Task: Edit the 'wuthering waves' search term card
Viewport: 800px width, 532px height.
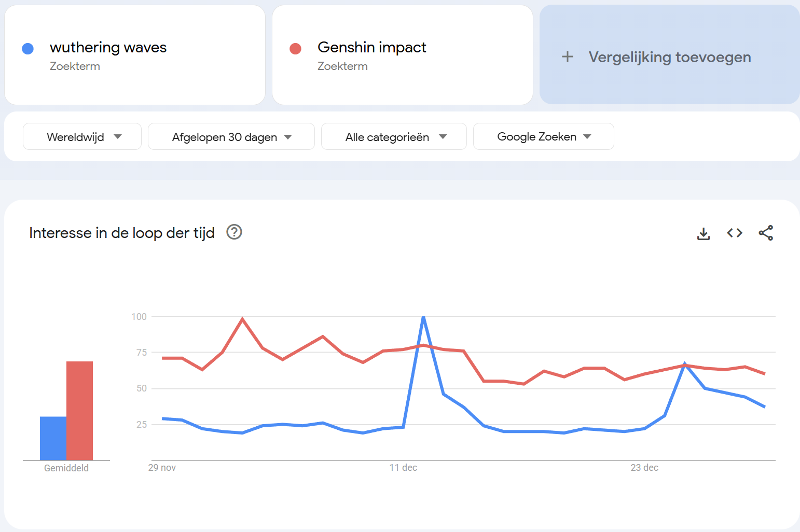Action: pyautogui.click(x=135, y=55)
